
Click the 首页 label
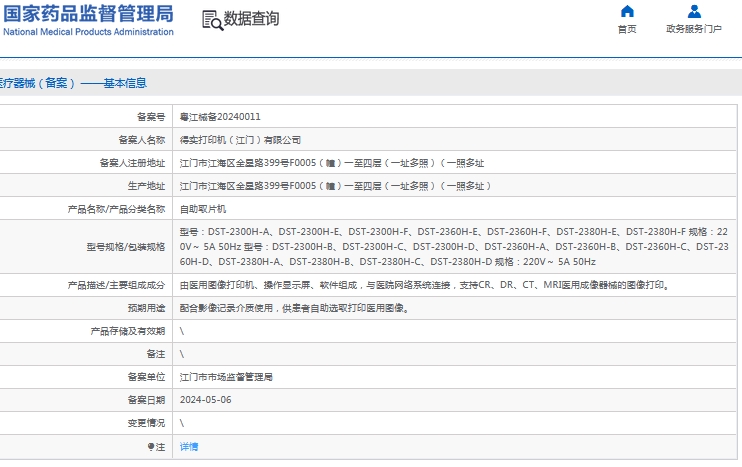pos(627,29)
